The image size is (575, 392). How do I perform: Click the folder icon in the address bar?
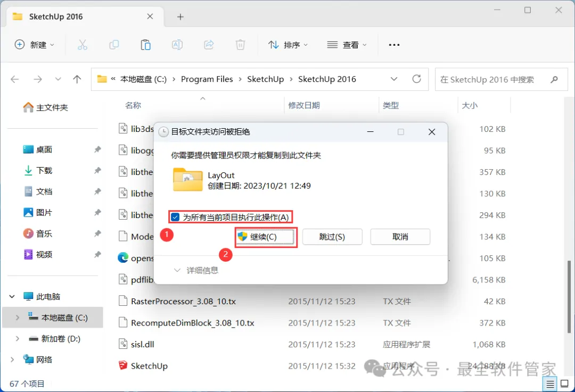coord(102,79)
